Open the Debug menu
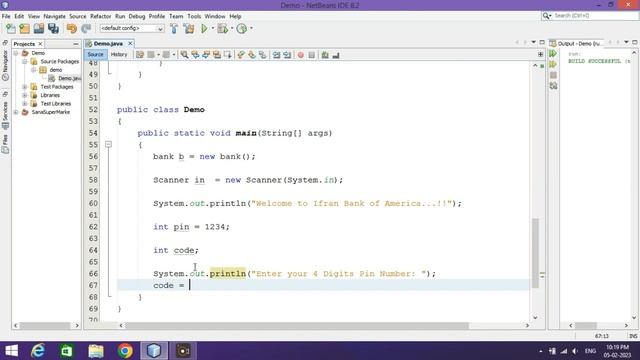The image size is (640, 360). 137,16
